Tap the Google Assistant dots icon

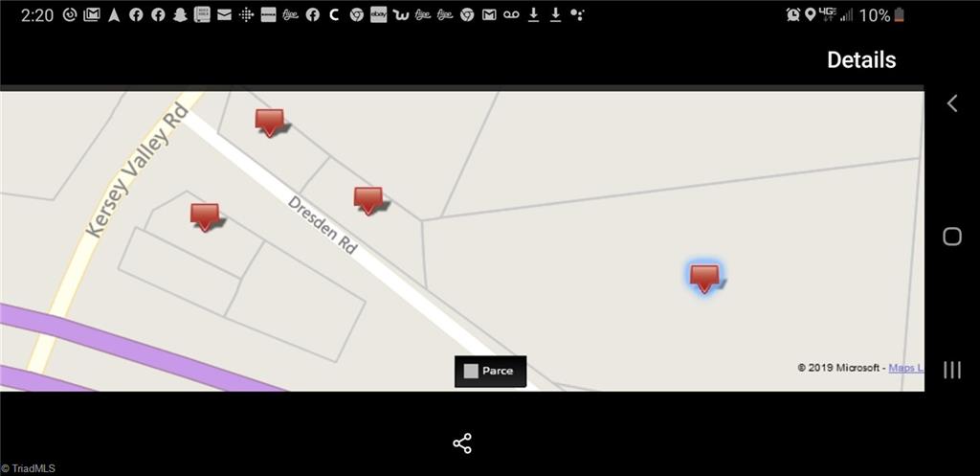tap(577, 15)
